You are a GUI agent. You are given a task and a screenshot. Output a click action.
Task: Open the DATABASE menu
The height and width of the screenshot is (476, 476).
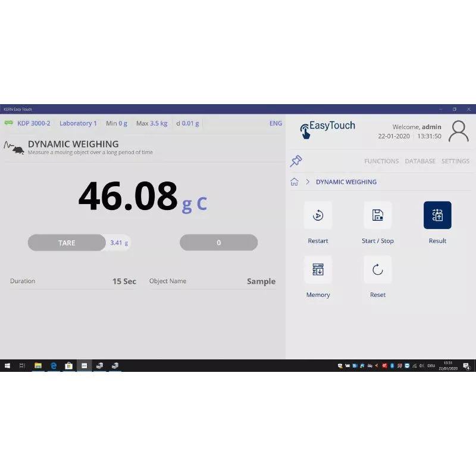(420, 161)
